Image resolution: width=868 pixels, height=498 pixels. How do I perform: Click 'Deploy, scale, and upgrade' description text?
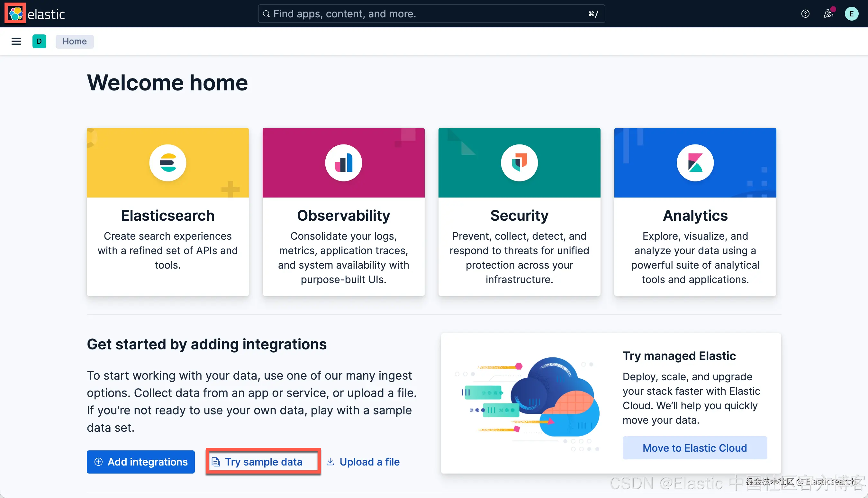(691, 398)
